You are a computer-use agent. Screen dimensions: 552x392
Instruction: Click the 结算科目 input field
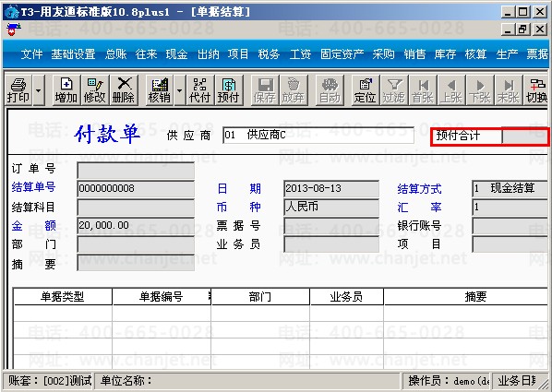(x=136, y=208)
